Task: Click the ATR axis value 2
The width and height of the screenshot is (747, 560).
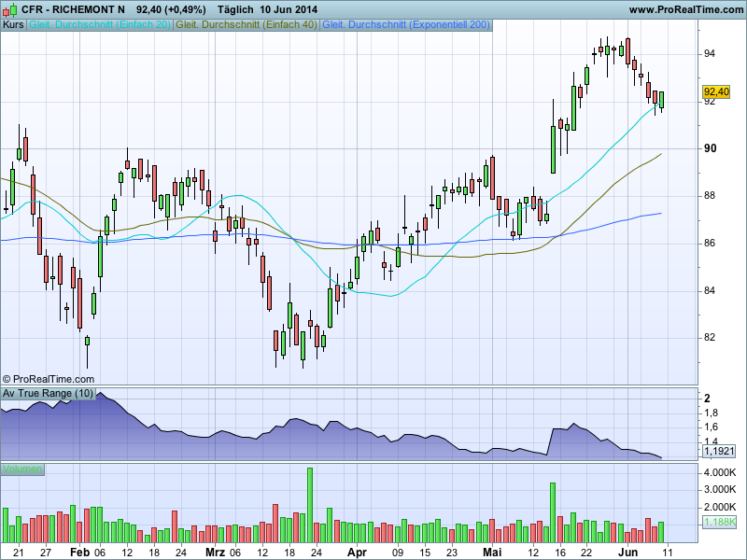Action: pos(708,399)
